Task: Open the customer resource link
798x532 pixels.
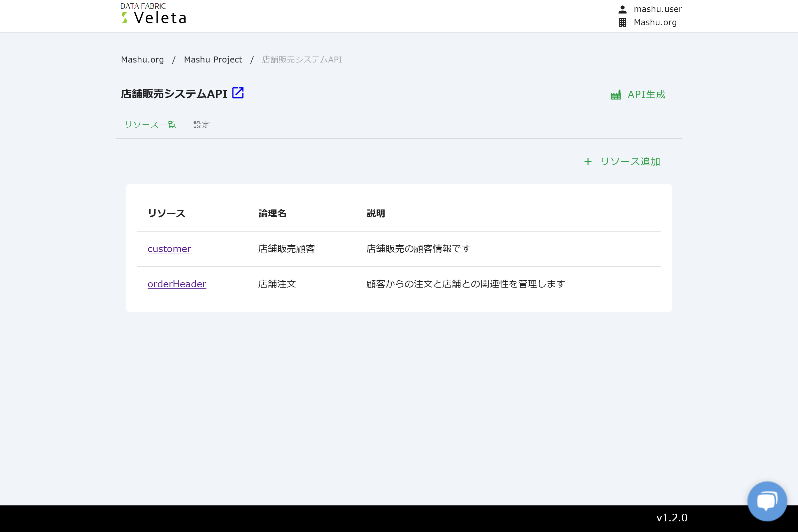Action: point(169,249)
